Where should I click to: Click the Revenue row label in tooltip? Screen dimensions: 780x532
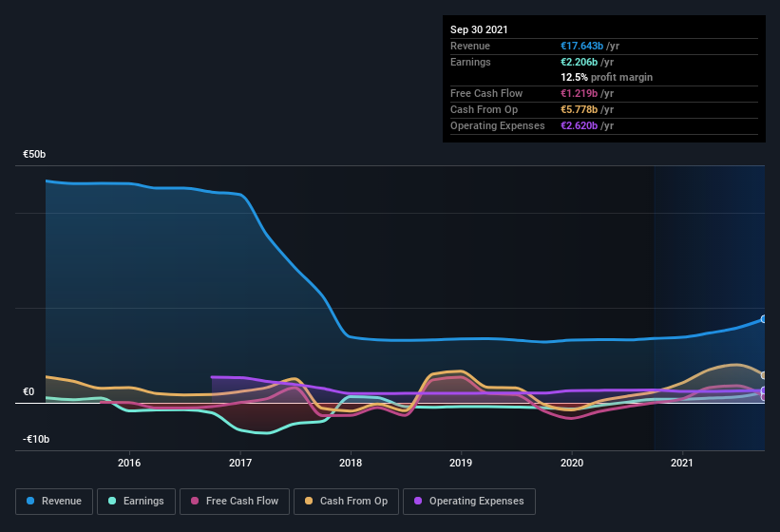tap(470, 46)
